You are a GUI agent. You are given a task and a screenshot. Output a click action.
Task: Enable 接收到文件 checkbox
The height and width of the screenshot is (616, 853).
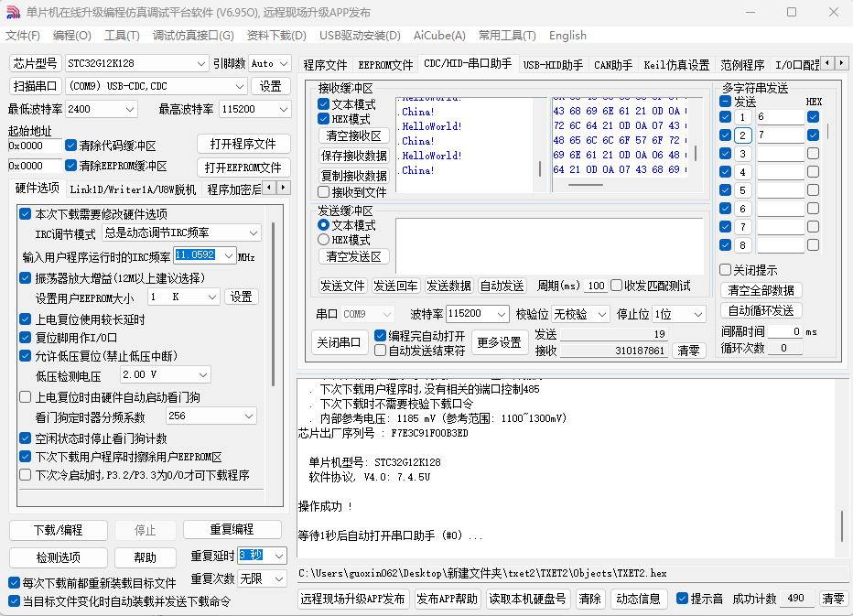[324, 192]
